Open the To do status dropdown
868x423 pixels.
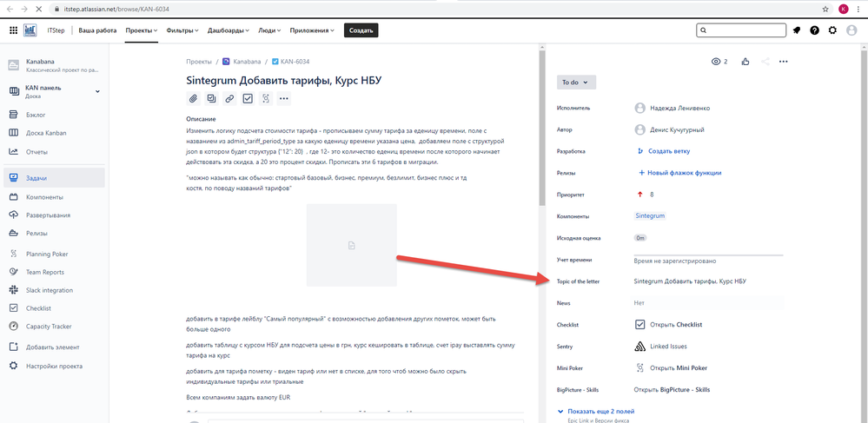[576, 82]
